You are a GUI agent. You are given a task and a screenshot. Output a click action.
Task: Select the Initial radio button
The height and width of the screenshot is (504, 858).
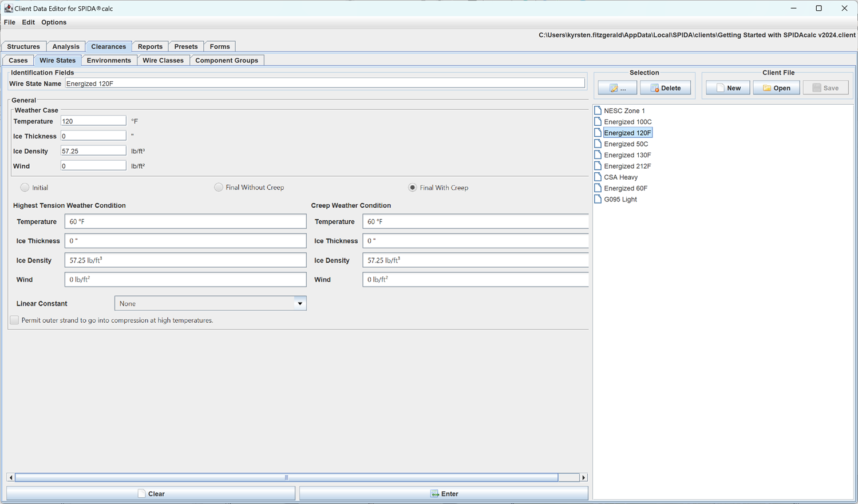(25, 188)
